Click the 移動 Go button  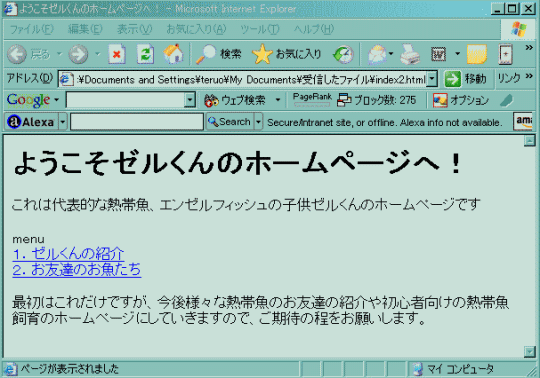click(465, 79)
